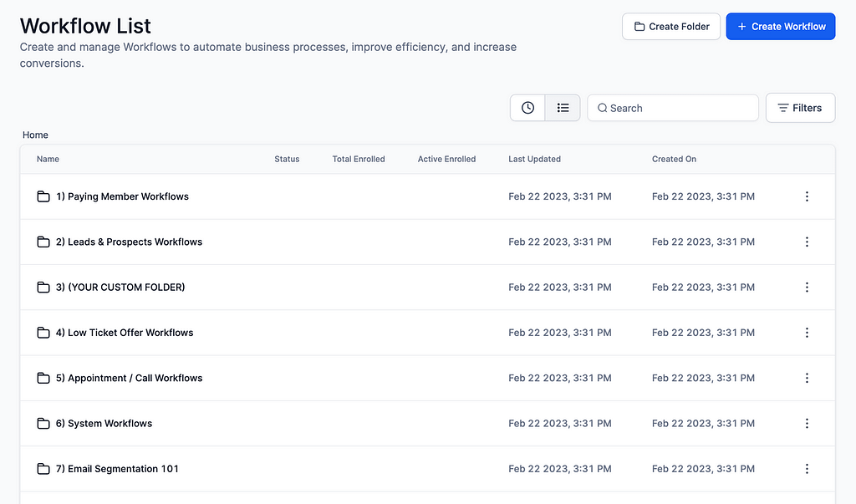Click folder icon for Paying Member Workflows
Screen dimensions: 856x504
point(43,196)
